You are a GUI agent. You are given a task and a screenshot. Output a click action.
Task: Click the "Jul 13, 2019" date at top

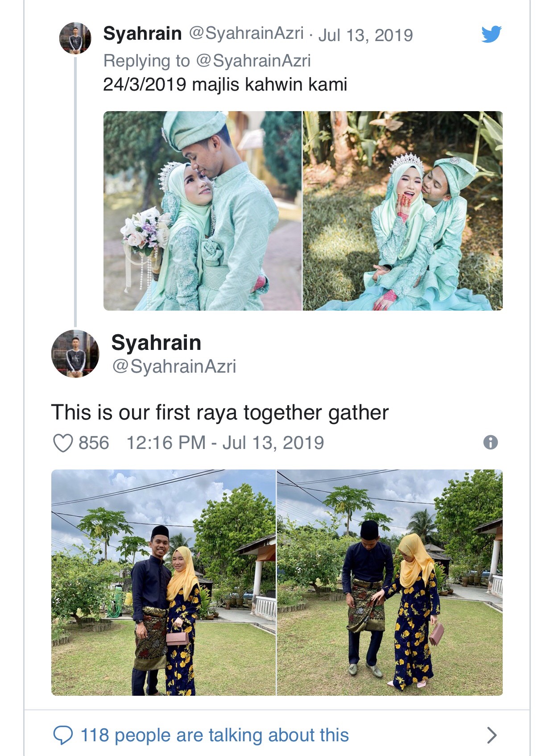click(x=366, y=35)
